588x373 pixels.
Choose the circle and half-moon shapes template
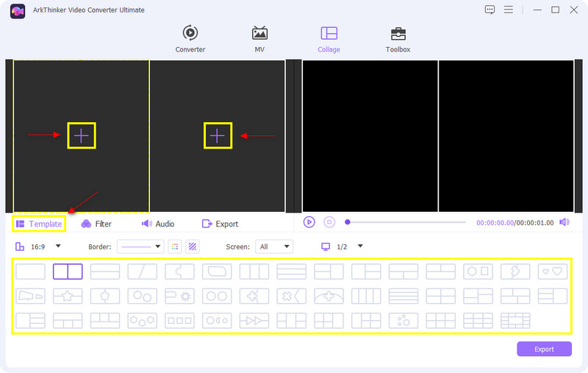click(x=217, y=321)
